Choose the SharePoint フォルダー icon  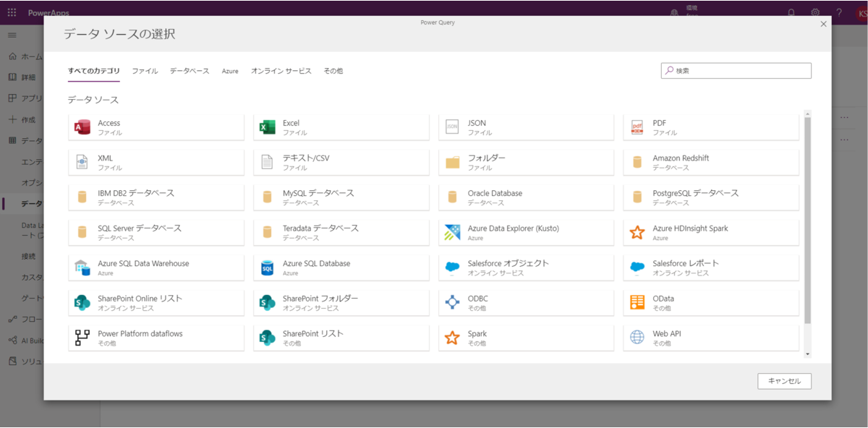268,302
